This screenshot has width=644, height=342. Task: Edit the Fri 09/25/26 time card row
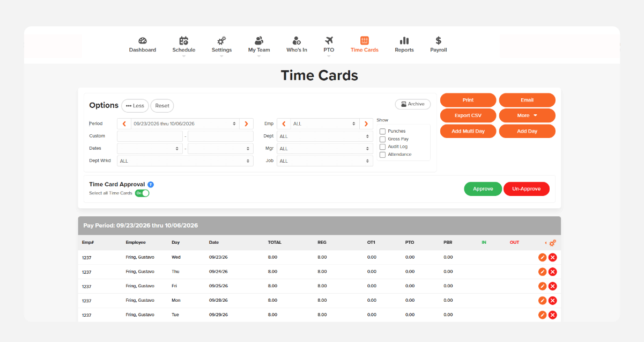(542, 286)
